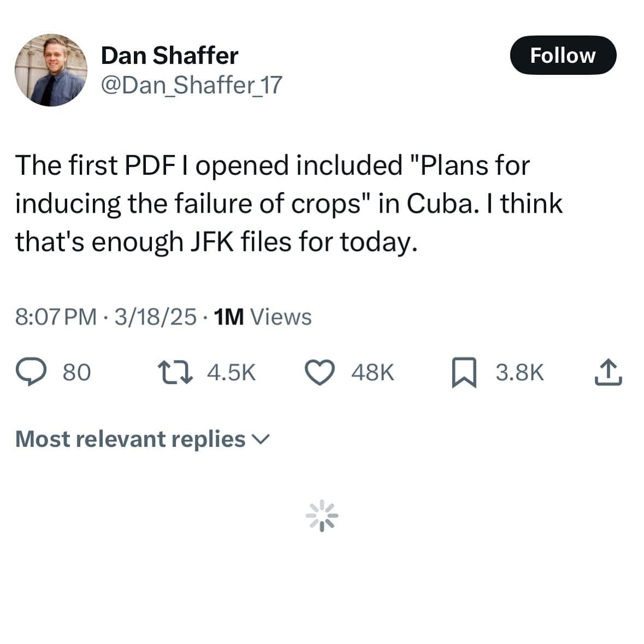Select the 3/18/25 post date

point(155,317)
